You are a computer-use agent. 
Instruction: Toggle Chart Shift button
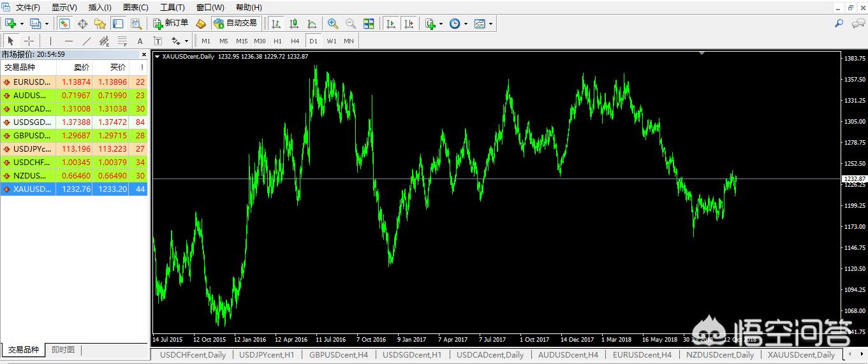coord(409,24)
